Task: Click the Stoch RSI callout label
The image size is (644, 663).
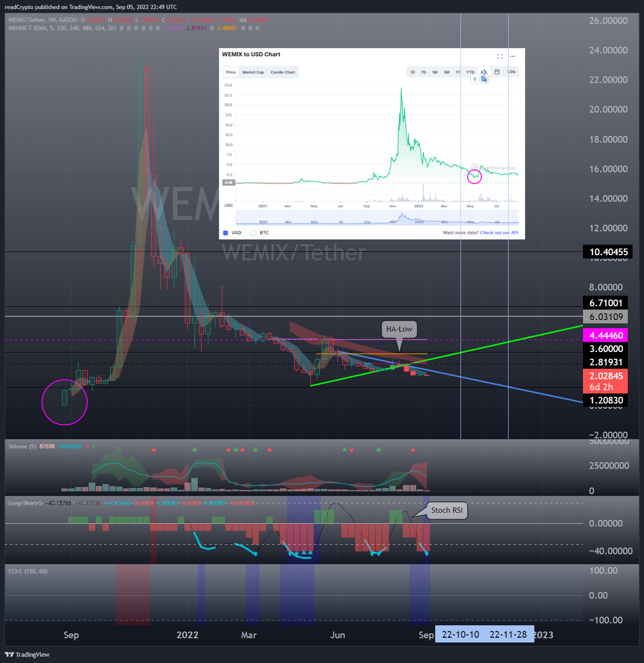Action: [x=447, y=510]
